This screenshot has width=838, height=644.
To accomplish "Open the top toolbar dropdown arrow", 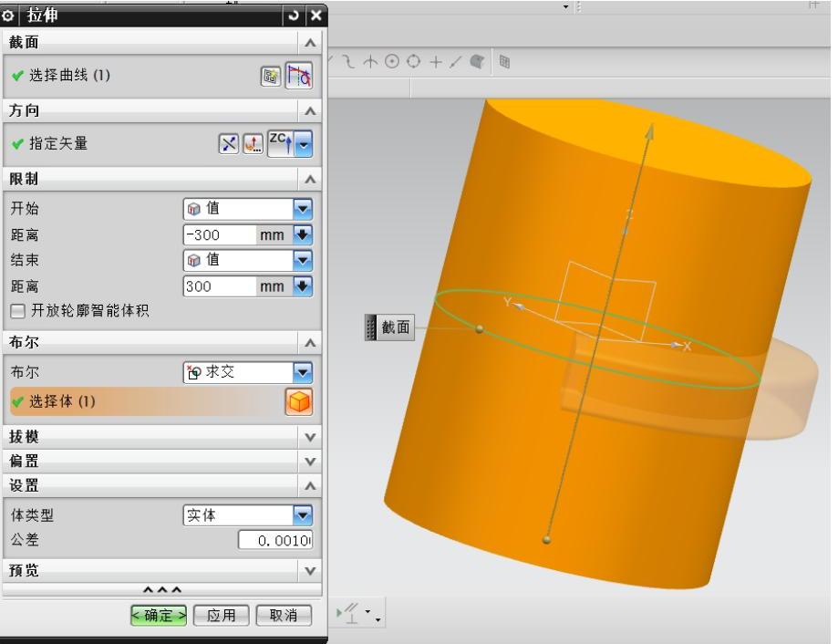I will coord(565,7).
